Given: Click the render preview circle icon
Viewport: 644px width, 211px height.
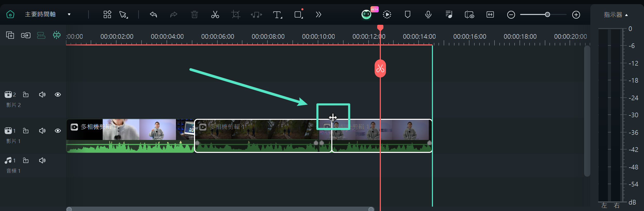Looking at the screenshot, I should click(387, 14).
